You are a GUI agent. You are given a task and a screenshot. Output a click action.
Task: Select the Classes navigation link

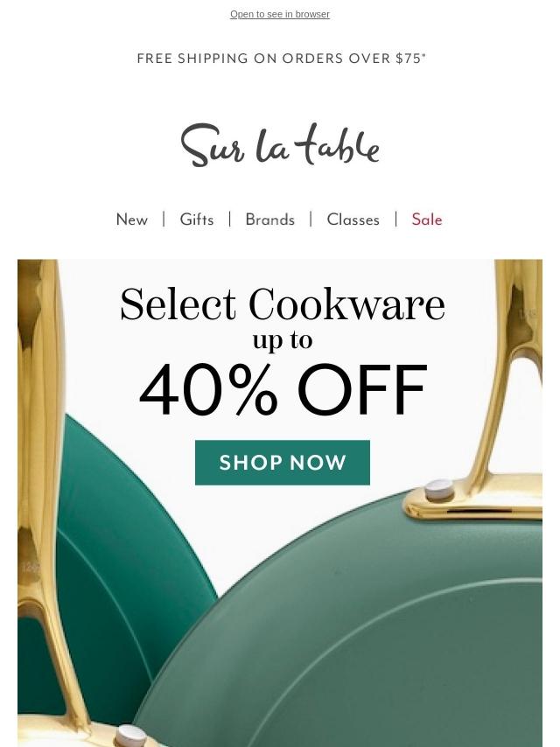[353, 220]
